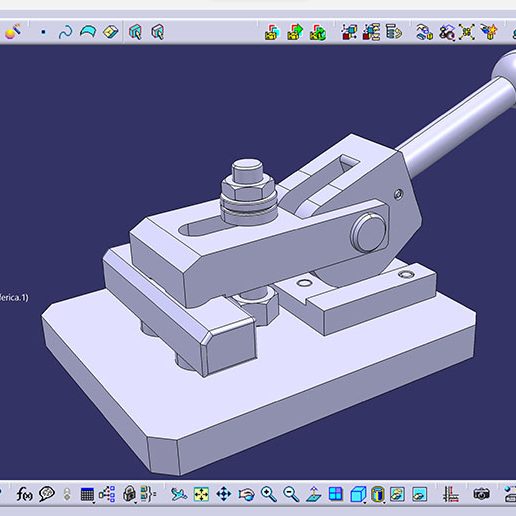The image size is (516, 516).
Task: Open the padlock icon dropdown arrow
Action: pos(136,502)
